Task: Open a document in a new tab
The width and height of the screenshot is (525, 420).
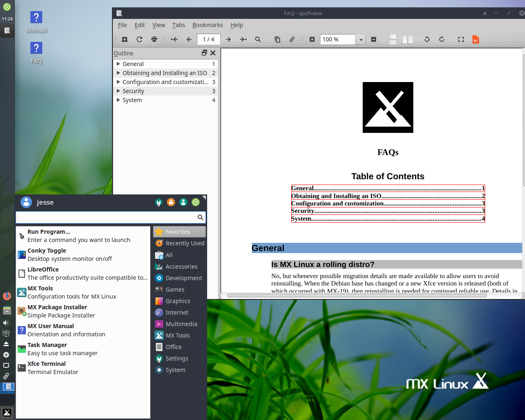Action: 125,39
